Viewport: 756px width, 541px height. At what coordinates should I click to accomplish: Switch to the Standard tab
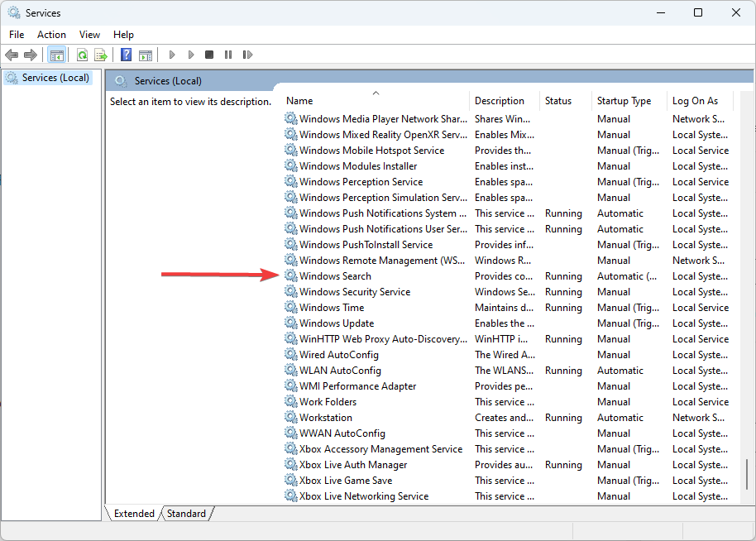(x=187, y=514)
